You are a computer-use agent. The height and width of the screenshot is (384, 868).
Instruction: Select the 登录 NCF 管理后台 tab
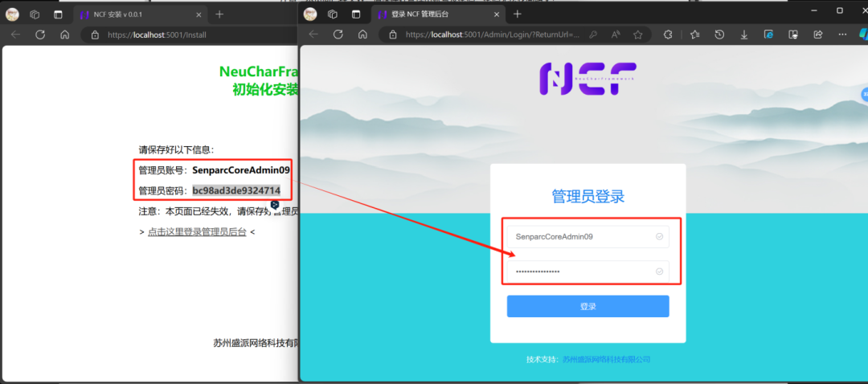point(437,14)
